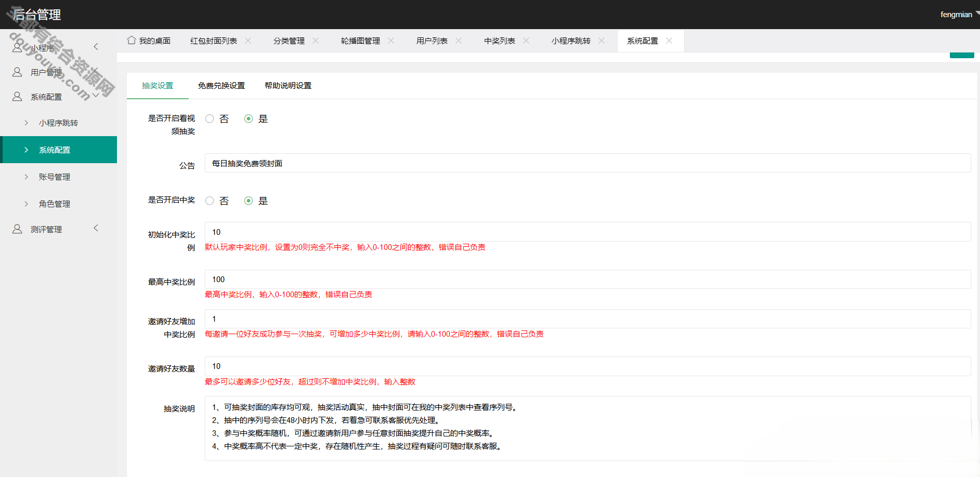Image resolution: width=980 pixels, height=477 pixels.
Task: Click the arrow icon before 小程序跳转 in sidebar
Action: tap(27, 123)
